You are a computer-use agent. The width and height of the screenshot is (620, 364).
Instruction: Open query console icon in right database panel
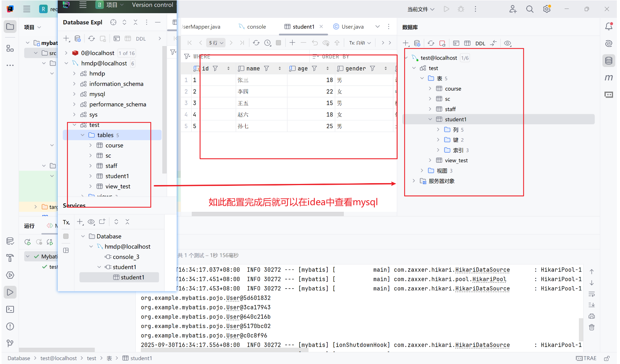coord(456,43)
